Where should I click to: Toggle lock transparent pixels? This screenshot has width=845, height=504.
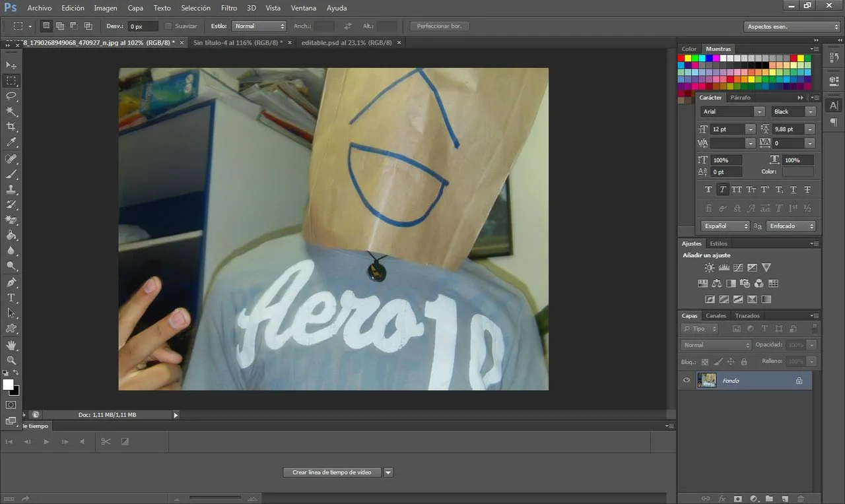tap(705, 362)
